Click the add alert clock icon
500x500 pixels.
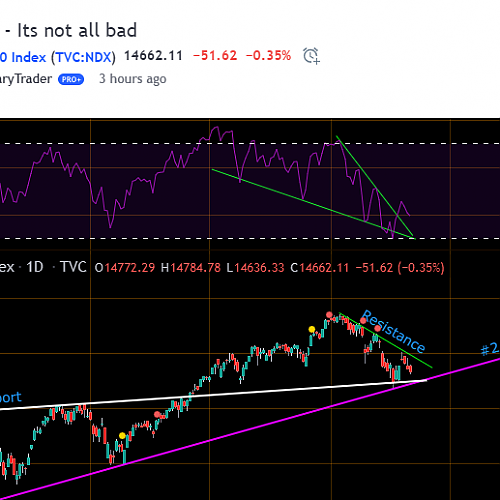tap(311, 56)
